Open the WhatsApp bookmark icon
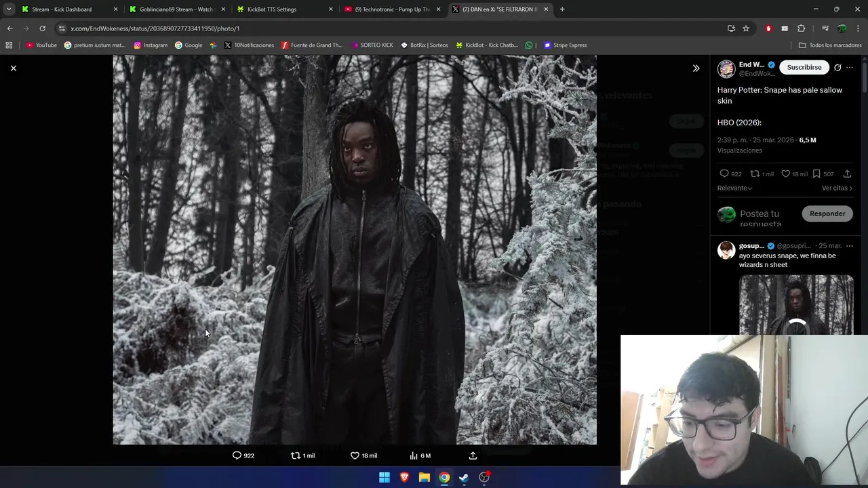The width and height of the screenshot is (868, 488). tap(529, 45)
